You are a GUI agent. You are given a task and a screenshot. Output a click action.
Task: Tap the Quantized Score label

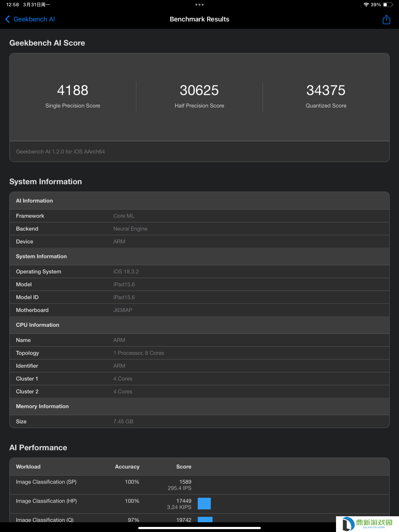326,106
